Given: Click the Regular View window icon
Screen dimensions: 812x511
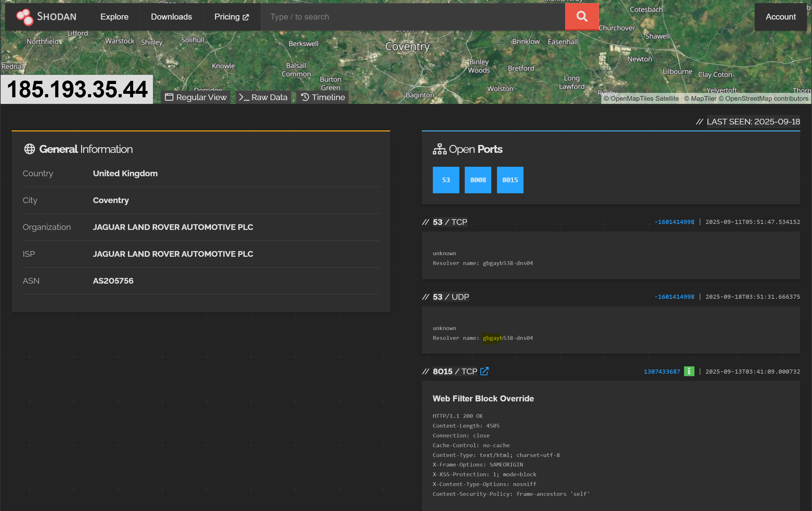Looking at the screenshot, I should [169, 97].
